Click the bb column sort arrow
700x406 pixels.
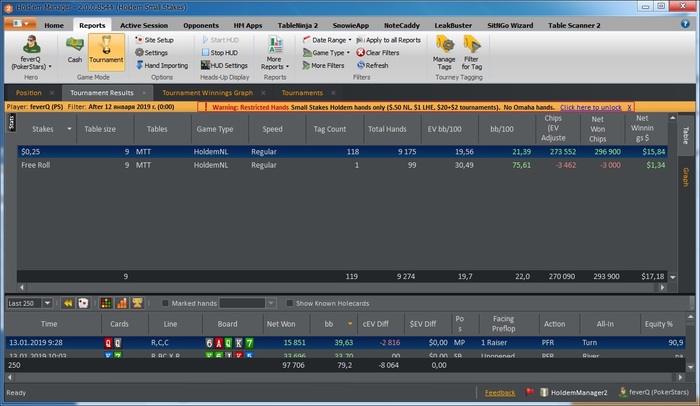click(350, 324)
